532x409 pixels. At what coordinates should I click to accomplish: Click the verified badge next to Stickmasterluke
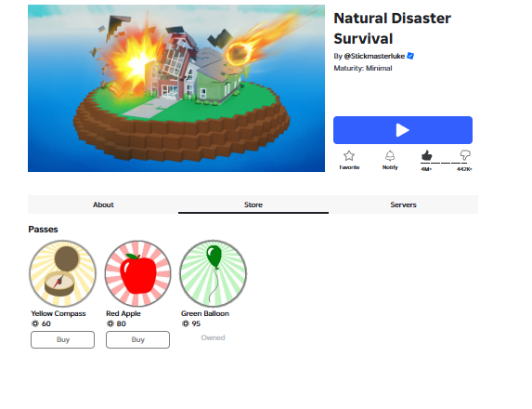[410, 56]
